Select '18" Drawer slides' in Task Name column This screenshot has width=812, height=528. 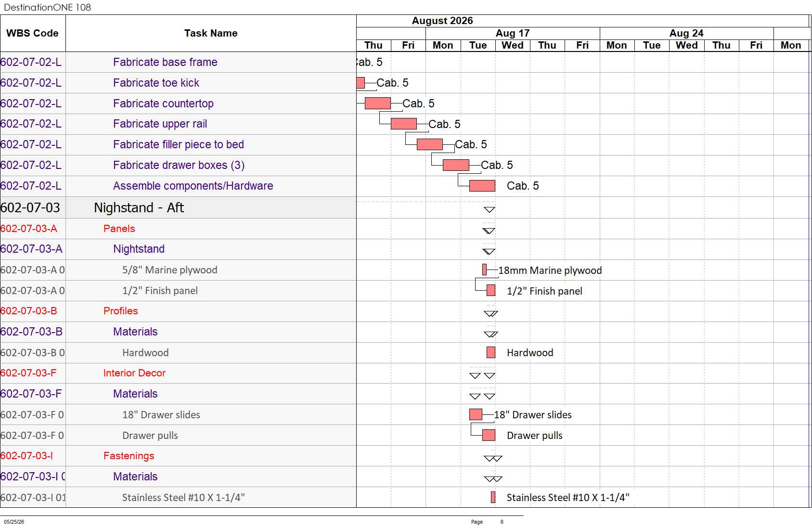tap(161, 415)
